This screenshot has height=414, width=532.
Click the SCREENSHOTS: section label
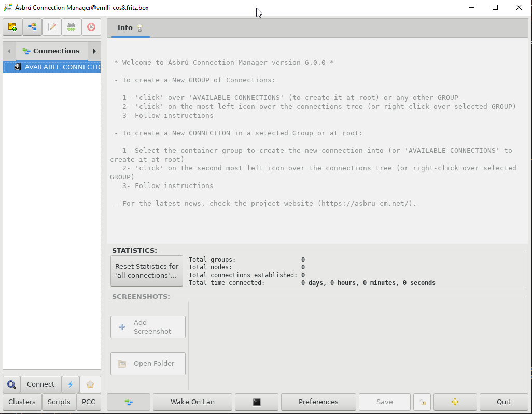coord(141,297)
